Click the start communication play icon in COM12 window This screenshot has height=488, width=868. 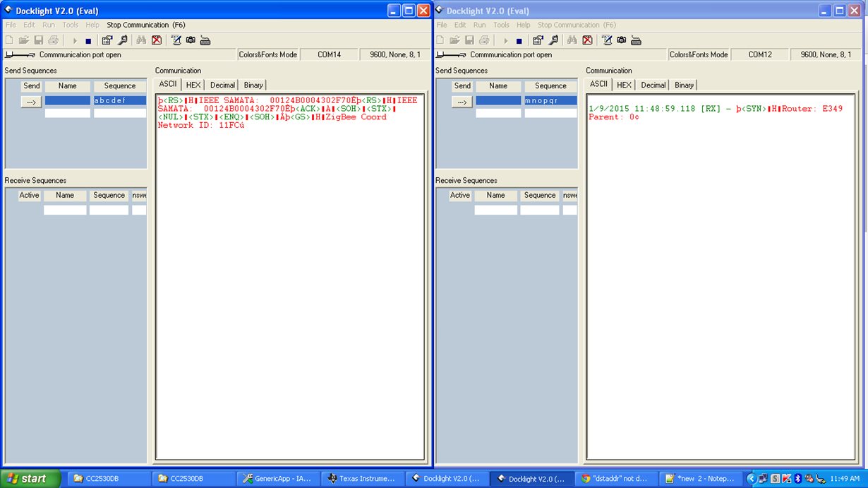(505, 41)
